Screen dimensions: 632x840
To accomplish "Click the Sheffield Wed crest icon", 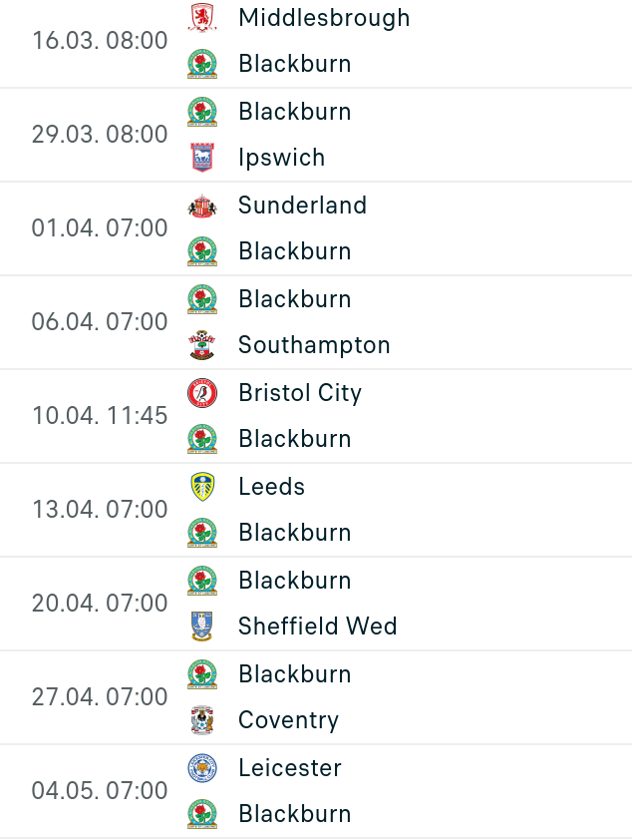I will coord(202,627).
